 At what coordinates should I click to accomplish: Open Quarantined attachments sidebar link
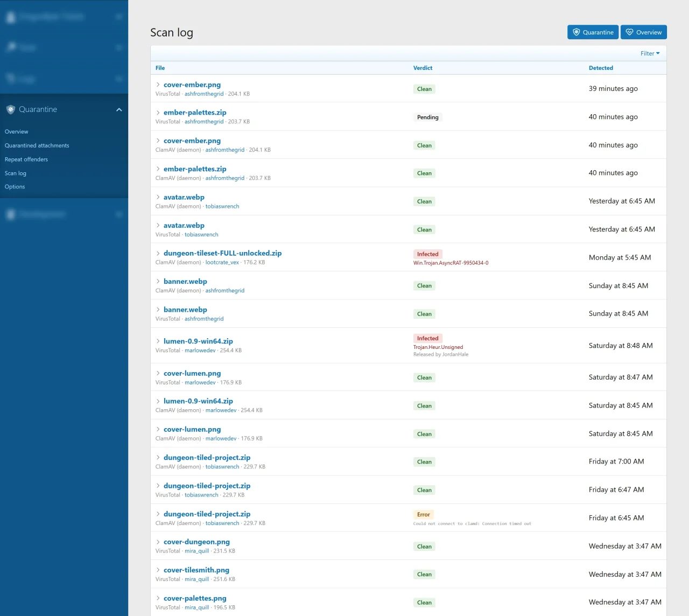point(37,145)
